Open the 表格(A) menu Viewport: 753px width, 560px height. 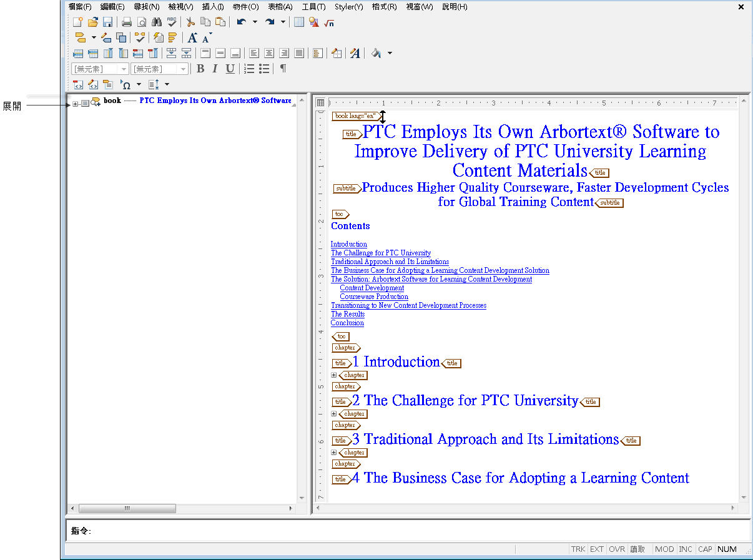(x=280, y=7)
